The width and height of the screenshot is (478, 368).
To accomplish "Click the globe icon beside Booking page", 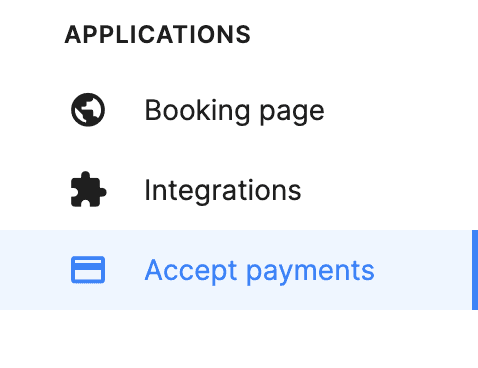I will (88, 110).
